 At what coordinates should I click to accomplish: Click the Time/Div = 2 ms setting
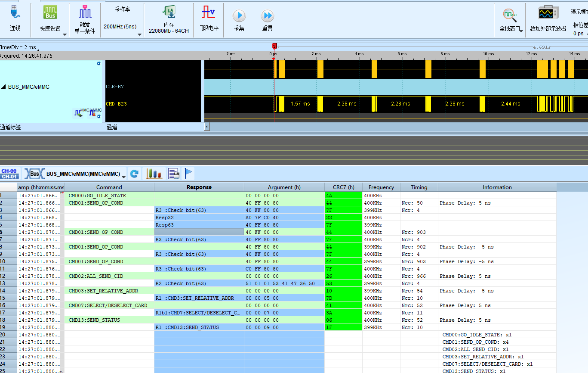point(18,47)
